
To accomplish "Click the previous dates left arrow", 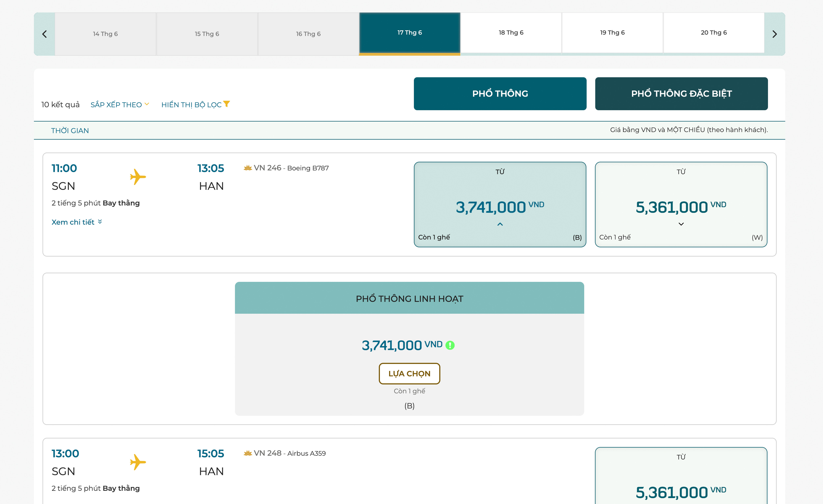I will point(44,34).
